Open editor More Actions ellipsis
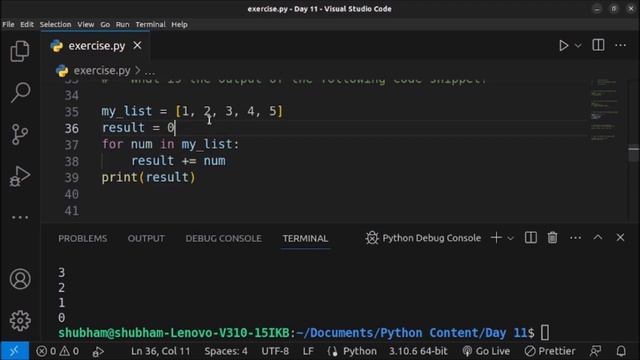The width and height of the screenshot is (640, 360). click(620, 45)
